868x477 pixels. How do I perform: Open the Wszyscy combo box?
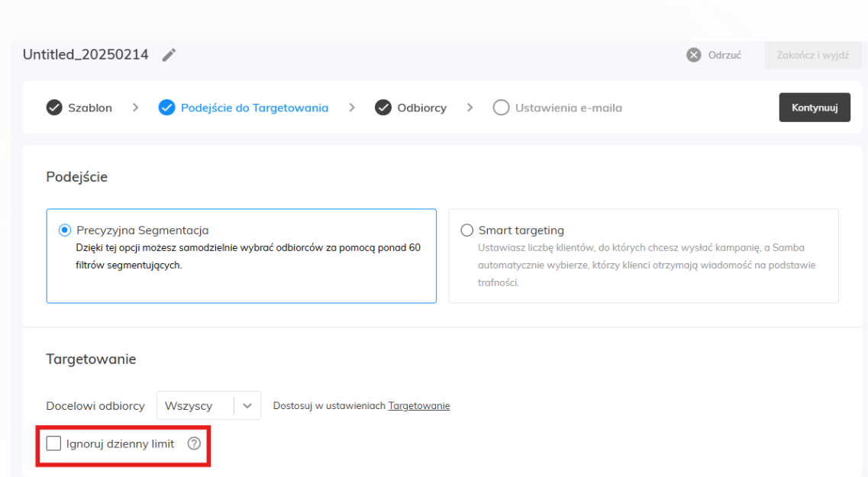(x=208, y=405)
